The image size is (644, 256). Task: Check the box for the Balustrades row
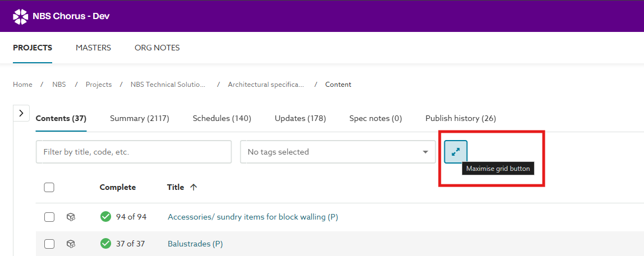click(x=49, y=244)
